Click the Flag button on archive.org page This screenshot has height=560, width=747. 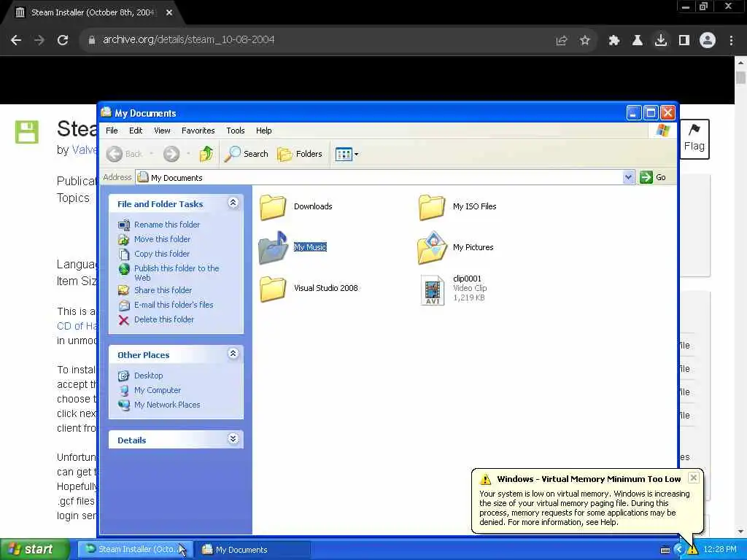[694, 139]
